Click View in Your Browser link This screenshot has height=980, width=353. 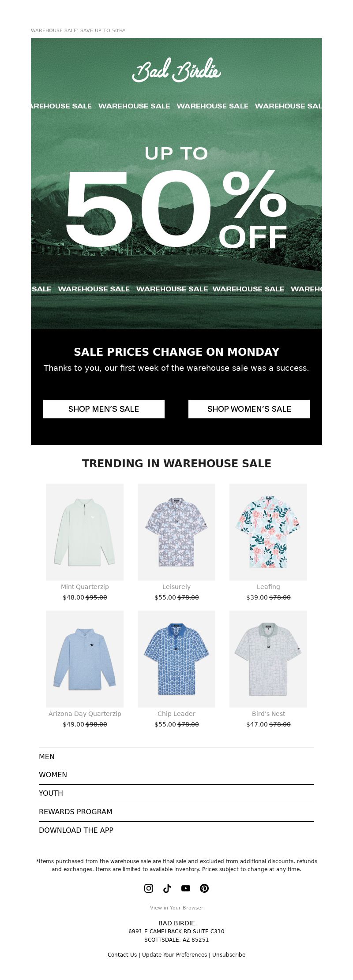point(176,908)
